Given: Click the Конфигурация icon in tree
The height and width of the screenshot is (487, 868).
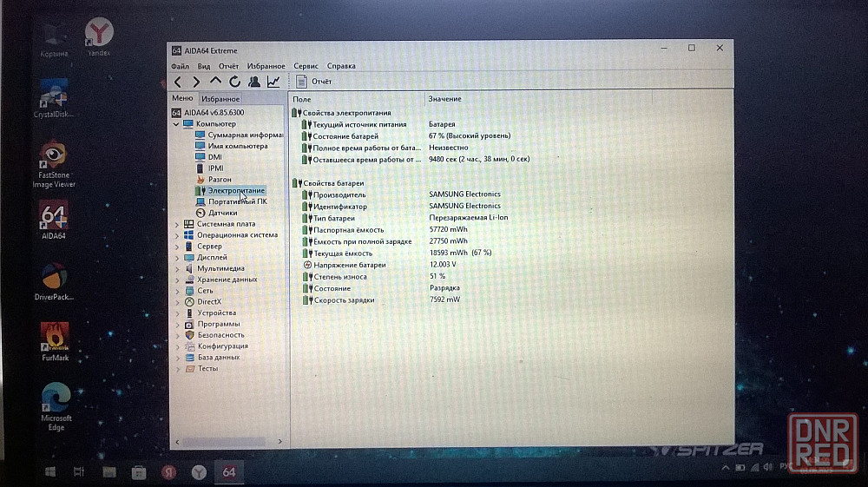Looking at the screenshot, I should point(189,346).
